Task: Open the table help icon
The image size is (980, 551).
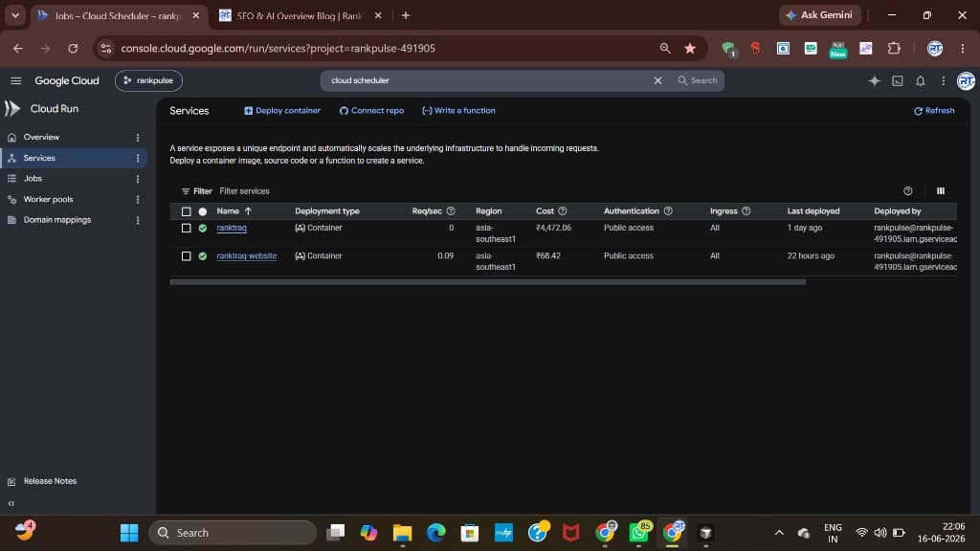Action: [907, 191]
